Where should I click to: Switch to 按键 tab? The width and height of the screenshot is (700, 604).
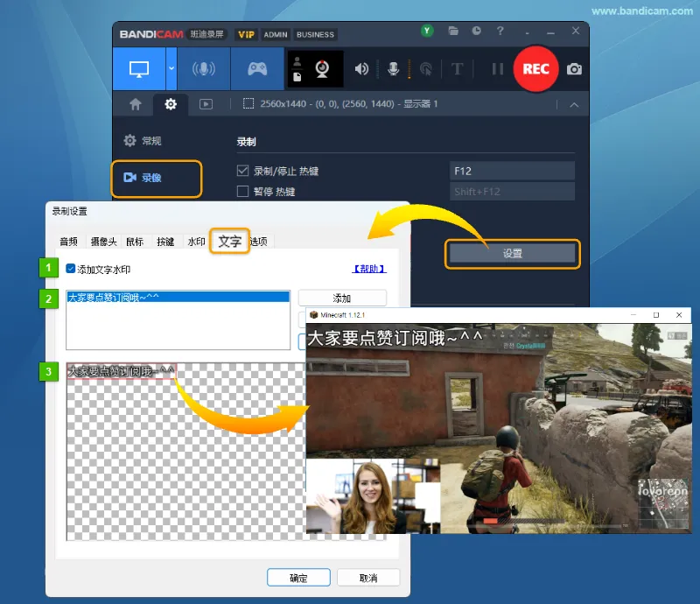(x=165, y=242)
